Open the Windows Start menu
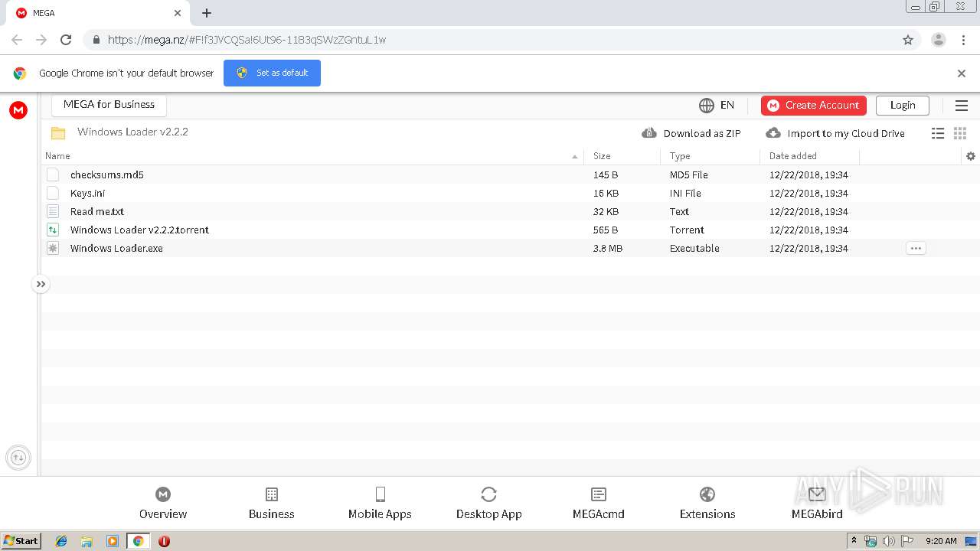980x551 pixels. tap(21, 541)
